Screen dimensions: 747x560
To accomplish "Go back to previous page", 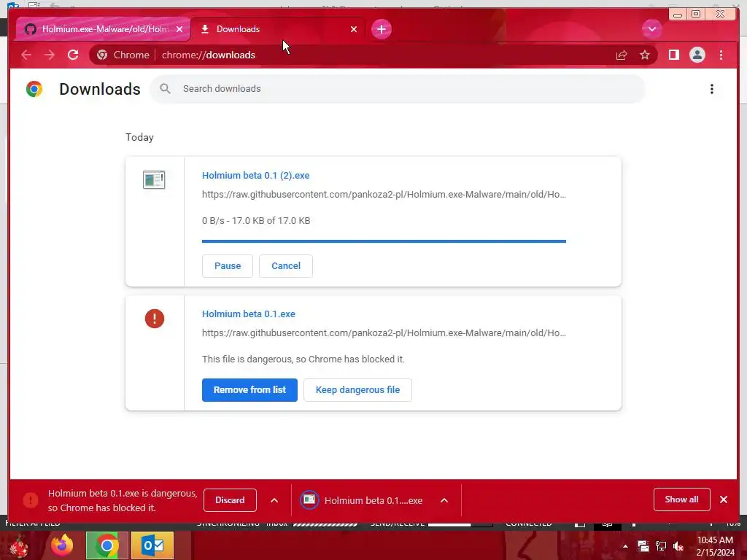I will click(26, 55).
